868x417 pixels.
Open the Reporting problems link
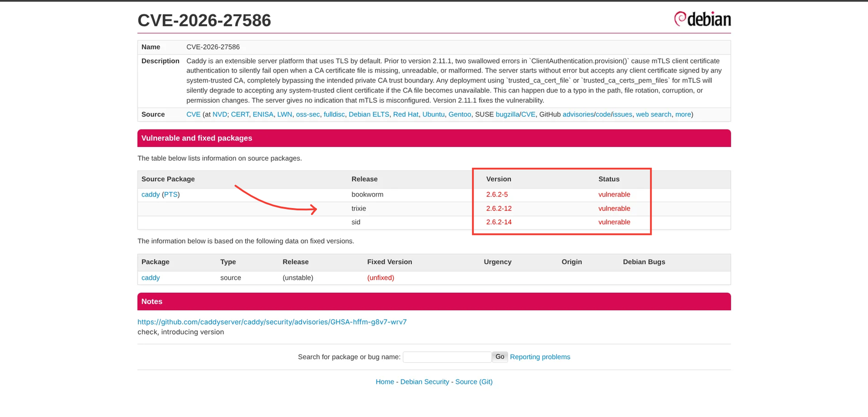(540, 357)
